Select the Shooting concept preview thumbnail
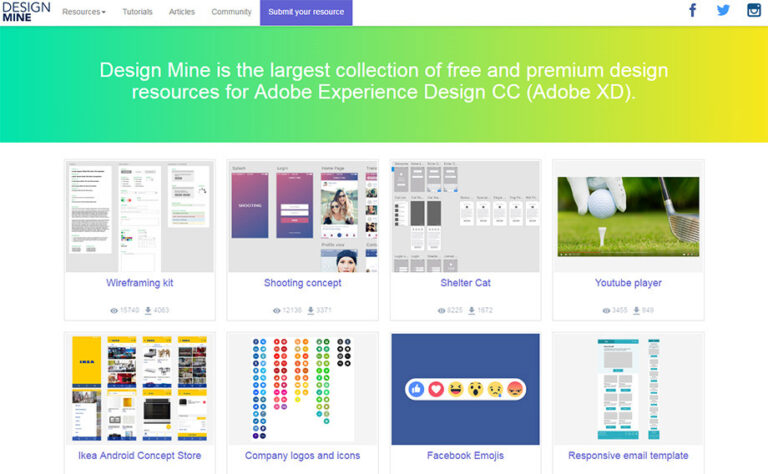 pos(303,216)
